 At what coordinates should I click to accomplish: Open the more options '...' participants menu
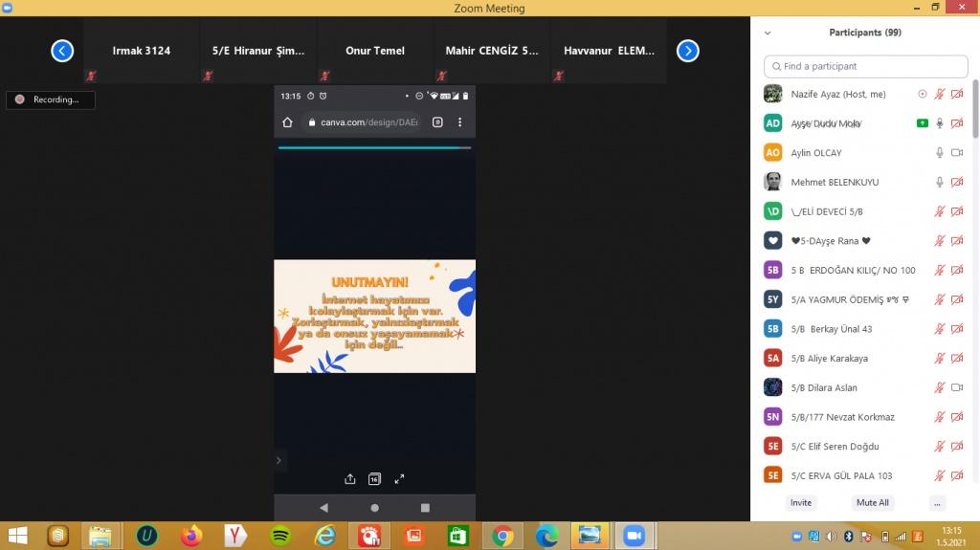pos(937,502)
